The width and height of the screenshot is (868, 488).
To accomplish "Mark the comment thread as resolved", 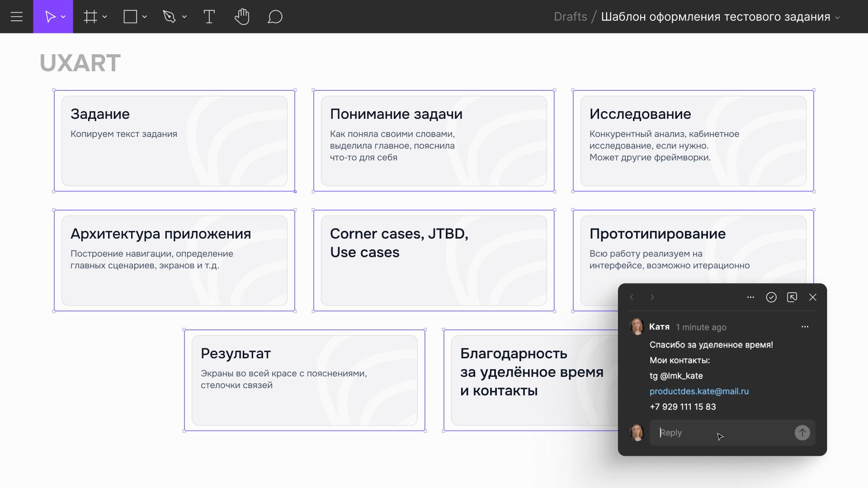I will point(771,297).
